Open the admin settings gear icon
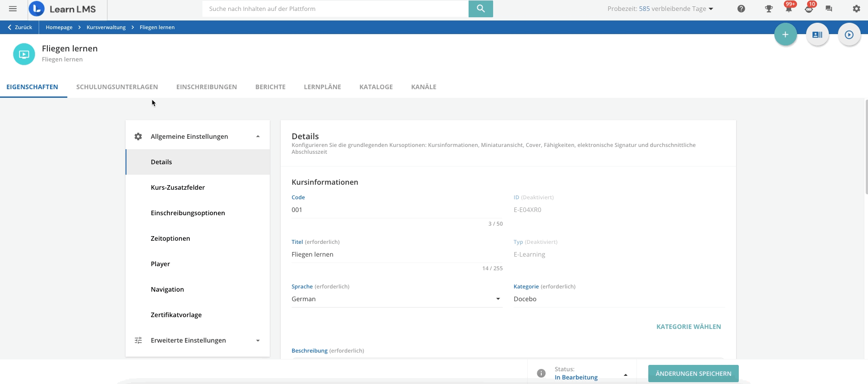Viewport: 868px width, 384px height. point(856,9)
